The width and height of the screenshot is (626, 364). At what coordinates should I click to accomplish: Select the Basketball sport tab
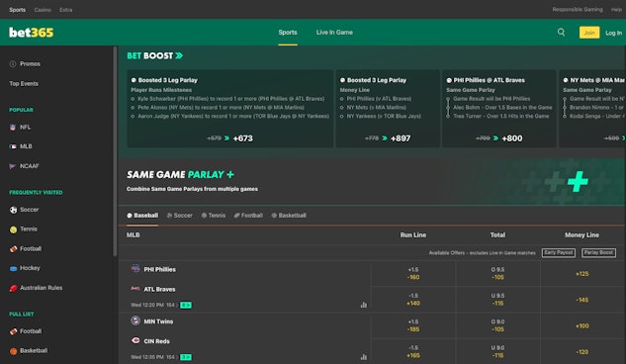289,216
